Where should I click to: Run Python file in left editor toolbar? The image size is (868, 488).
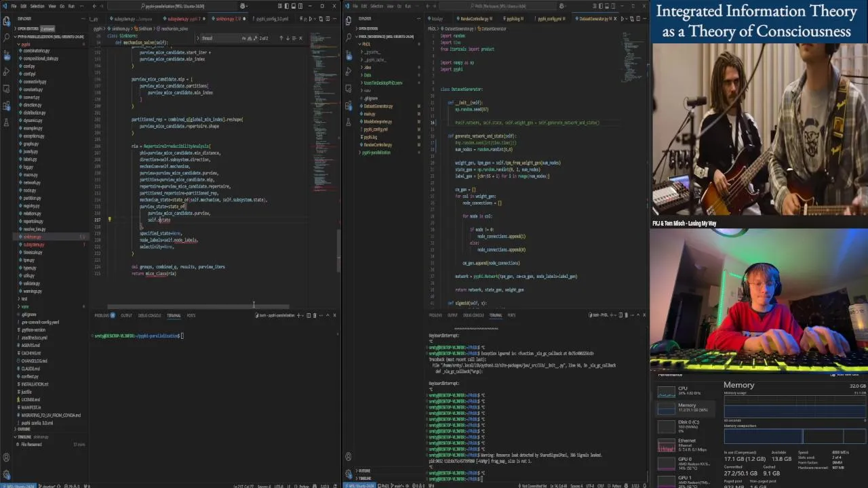(x=311, y=19)
